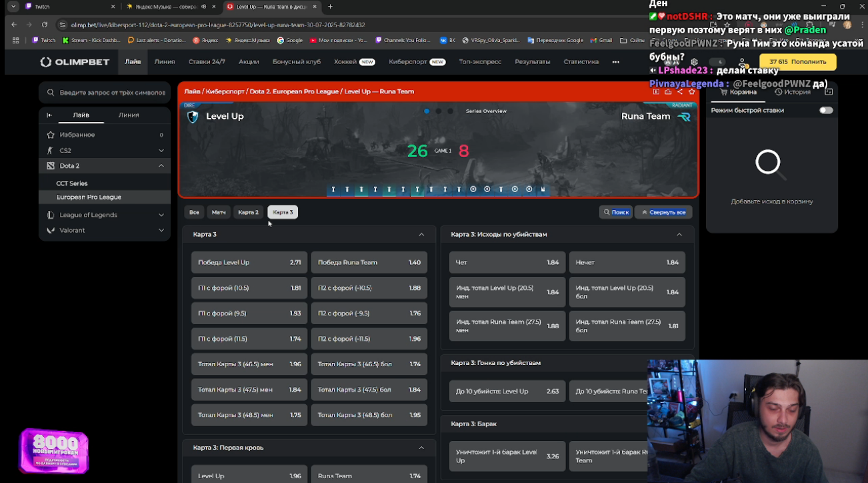This screenshot has width=868, height=483.
Task: Collapse the sidebar with the arrow icon
Action: 49,115
